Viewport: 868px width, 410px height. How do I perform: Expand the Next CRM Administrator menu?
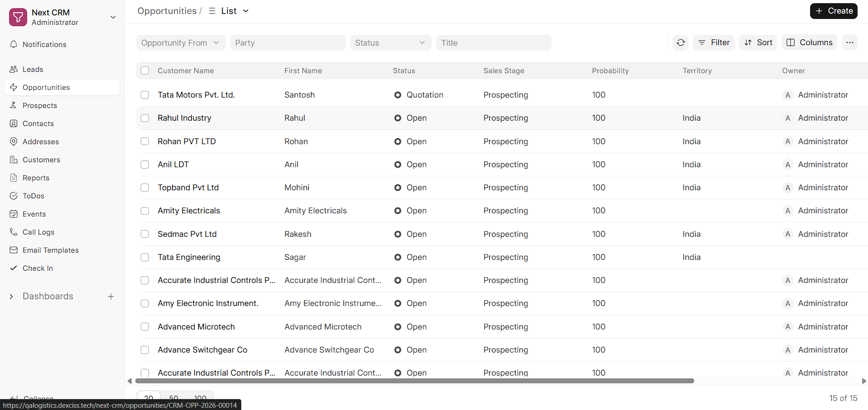pos(113,17)
